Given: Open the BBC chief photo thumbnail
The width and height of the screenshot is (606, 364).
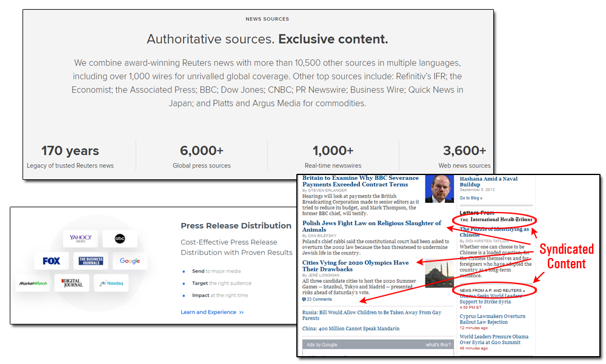Looking at the screenshot, I should click(439, 188).
